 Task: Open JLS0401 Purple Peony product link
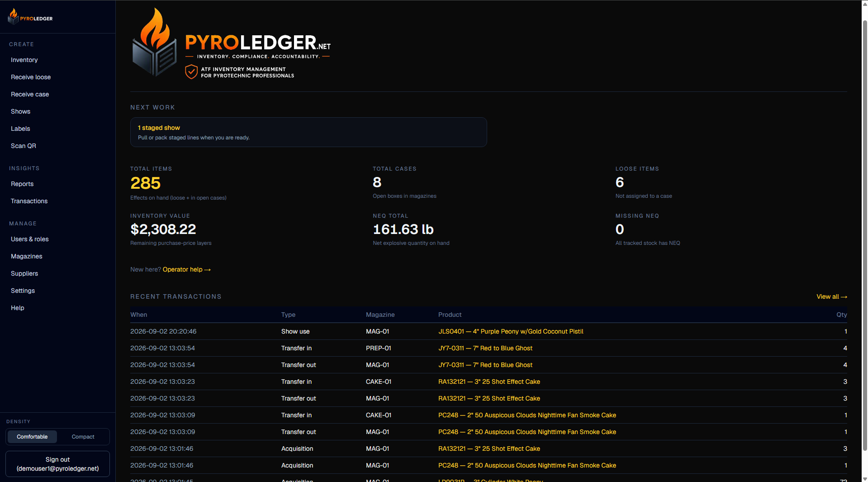(511, 331)
